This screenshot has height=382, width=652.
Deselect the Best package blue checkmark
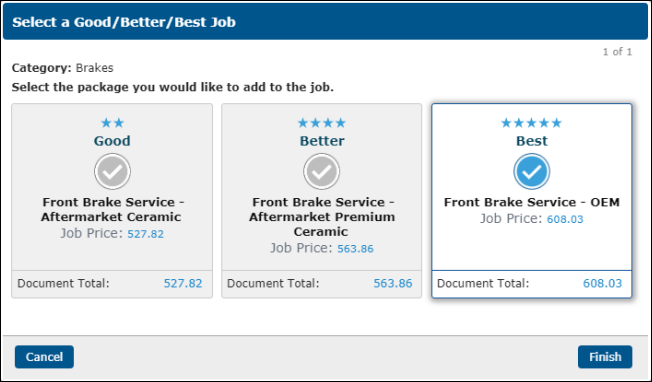tap(531, 171)
